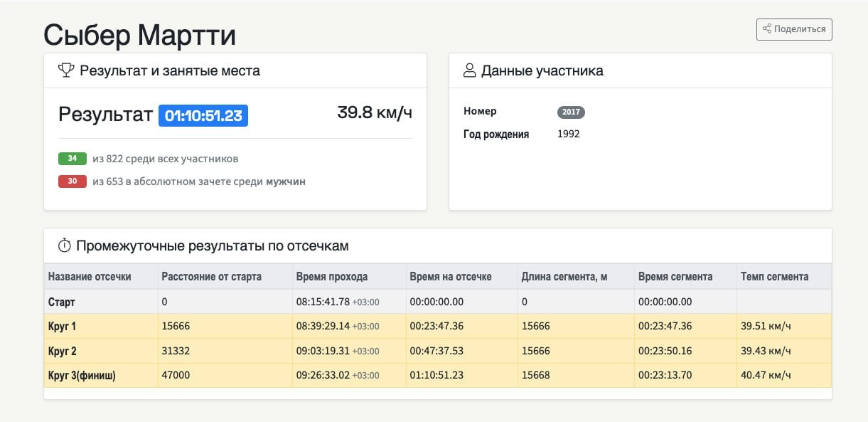Click the 39.8 км/ч average speed
Image resolution: width=868 pixels, height=422 pixels.
pyautogui.click(x=375, y=112)
